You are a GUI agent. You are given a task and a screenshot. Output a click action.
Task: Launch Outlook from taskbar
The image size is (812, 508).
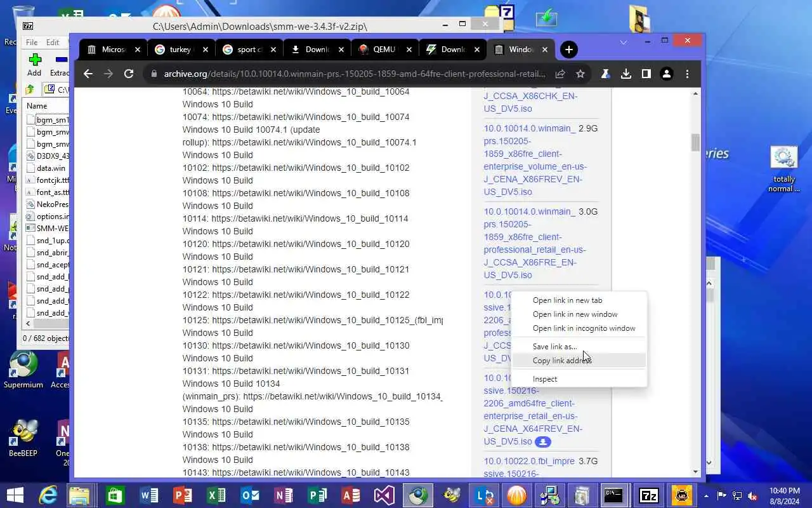pos(250,495)
